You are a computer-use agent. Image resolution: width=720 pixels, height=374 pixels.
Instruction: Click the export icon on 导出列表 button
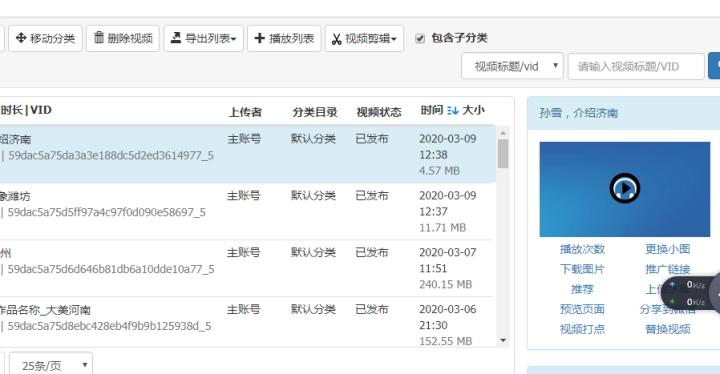pos(176,38)
